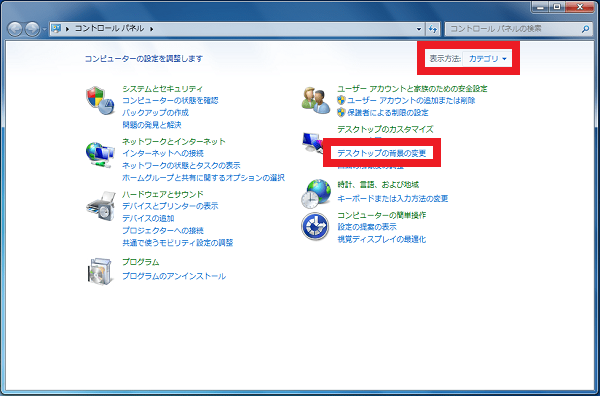Screen dimensions: 600x396
Task: Click プログラムのアンインストール link
Action: coord(174,276)
